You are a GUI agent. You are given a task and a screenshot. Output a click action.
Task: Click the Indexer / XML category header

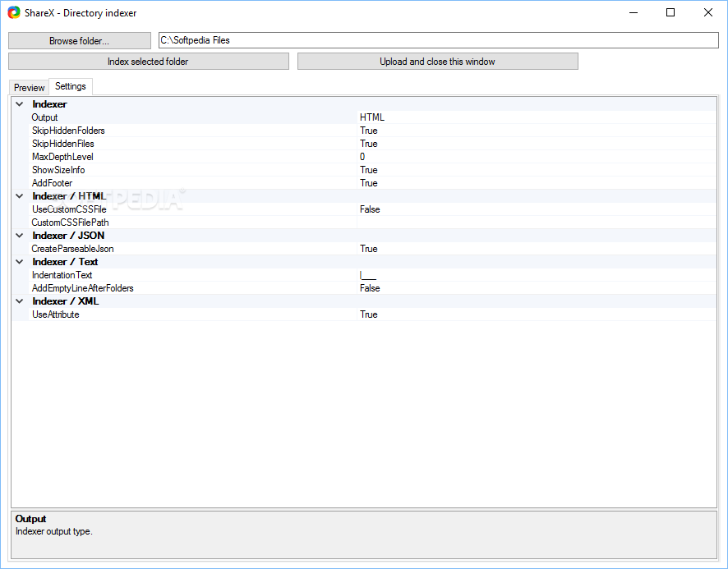[x=66, y=301]
